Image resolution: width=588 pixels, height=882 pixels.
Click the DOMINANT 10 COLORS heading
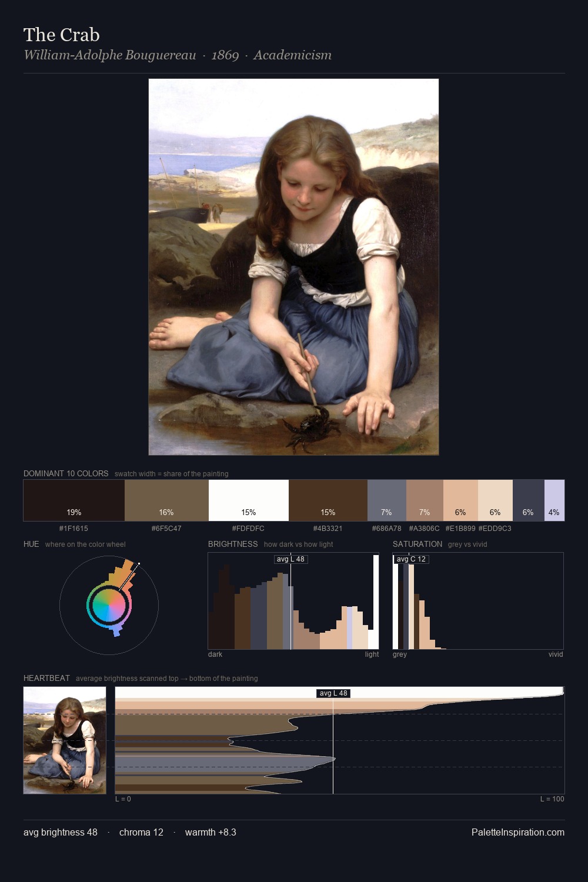[x=66, y=473]
